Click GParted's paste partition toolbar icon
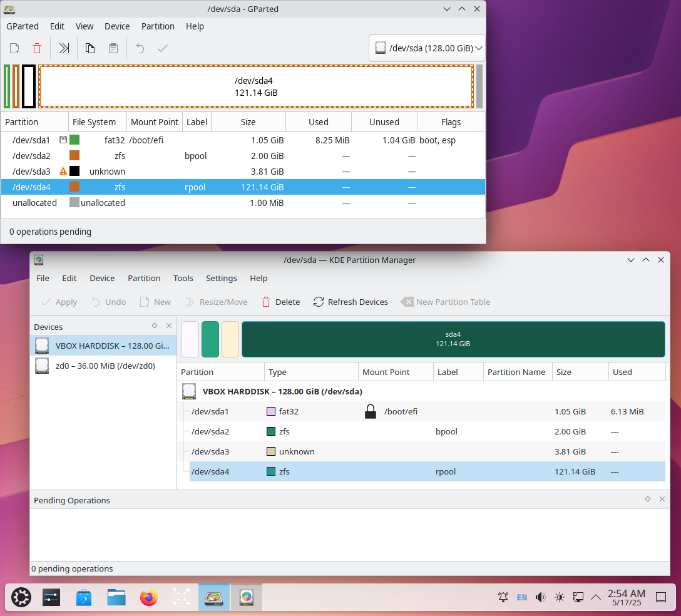The image size is (681, 616). point(113,48)
